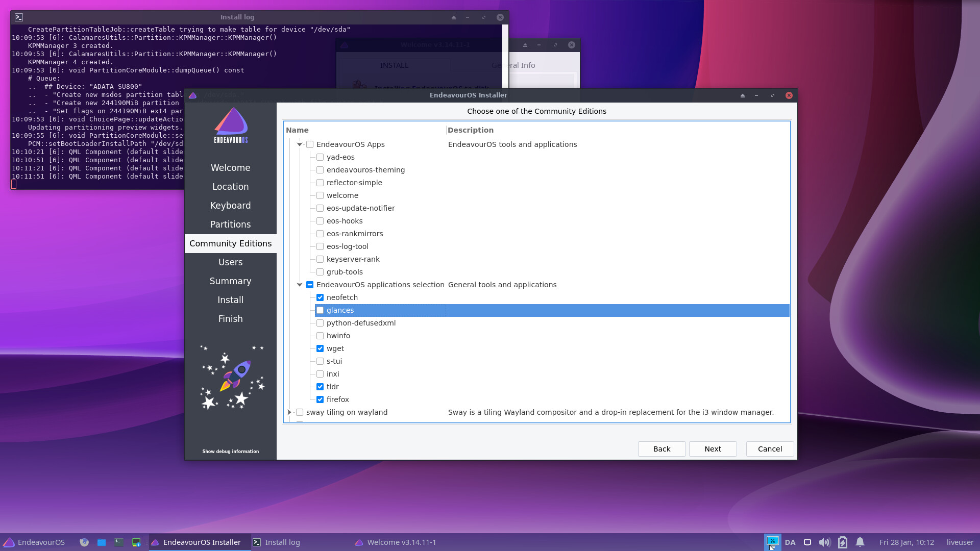The image size is (980, 551).
Task: Open the clock showing Fri 28 Jan
Action: [906, 542]
